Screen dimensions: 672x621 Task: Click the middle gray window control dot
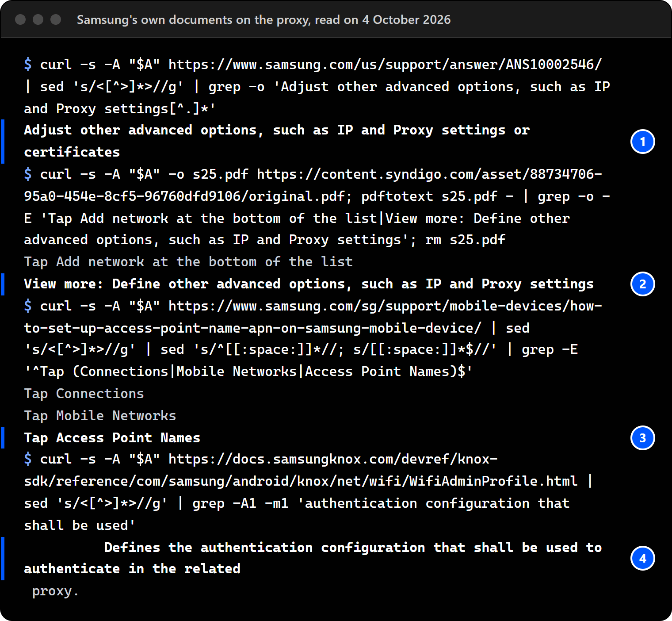38,19
